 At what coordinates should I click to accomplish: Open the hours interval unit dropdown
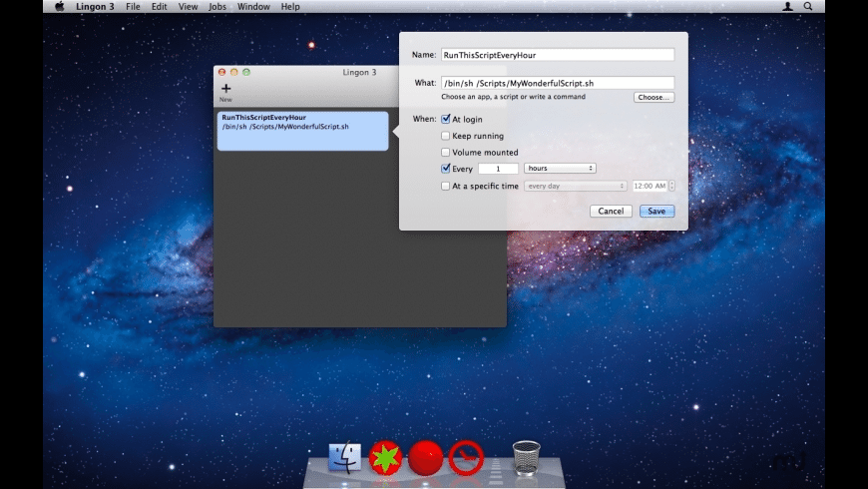tap(560, 169)
